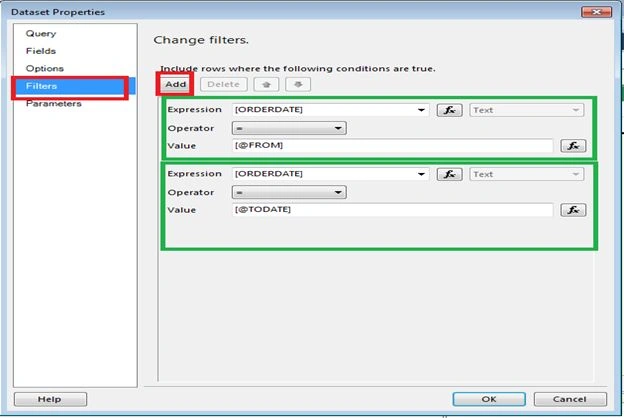Open fx editor beside the [@FROM] value
This screenshot has height=418, width=624.
point(573,146)
